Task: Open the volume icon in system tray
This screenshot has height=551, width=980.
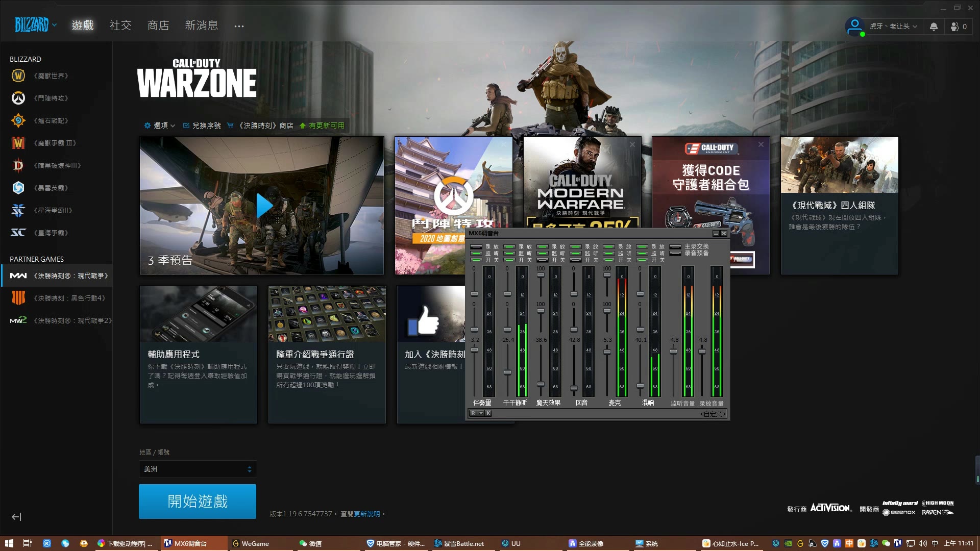Action: [922, 543]
